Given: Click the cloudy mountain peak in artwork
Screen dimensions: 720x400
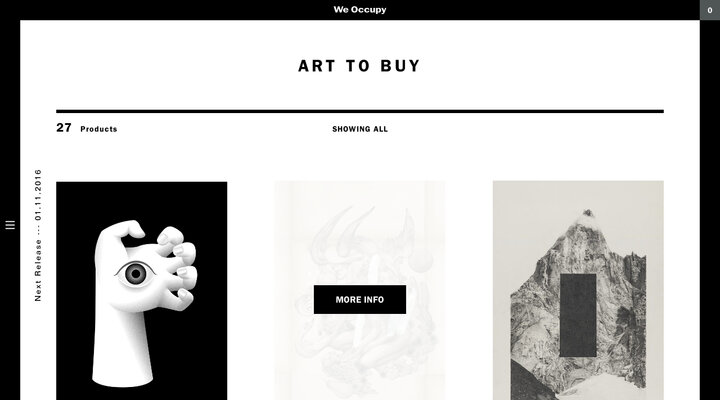Looking at the screenshot, I should [x=587, y=218].
